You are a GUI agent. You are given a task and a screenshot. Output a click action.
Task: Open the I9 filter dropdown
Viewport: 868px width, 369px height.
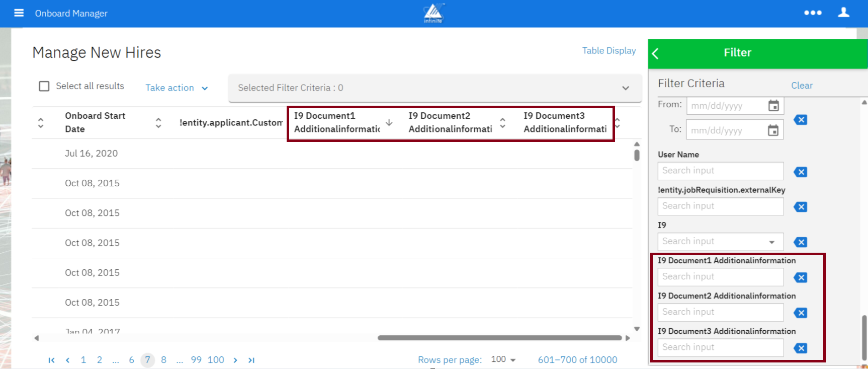[771, 242]
